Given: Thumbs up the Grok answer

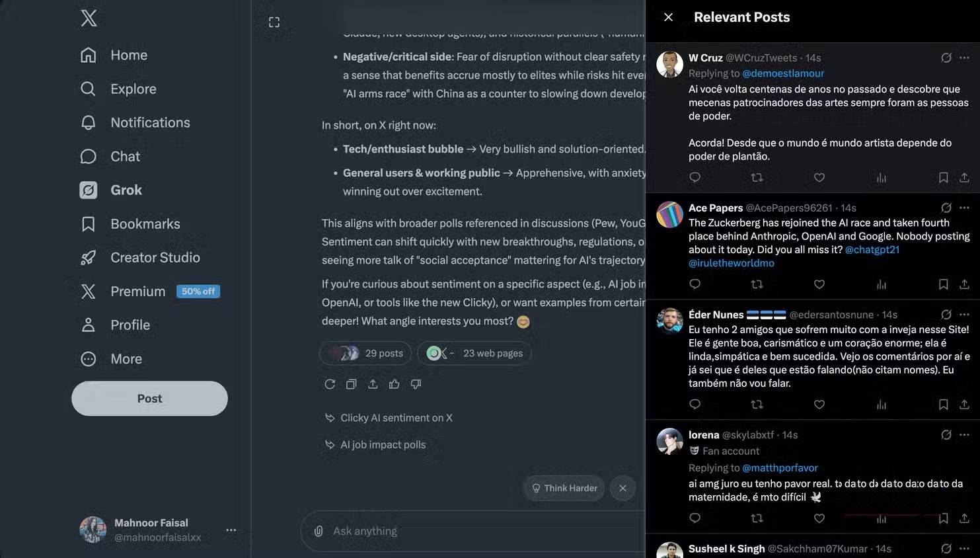Looking at the screenshot, I should click(395, 384).
